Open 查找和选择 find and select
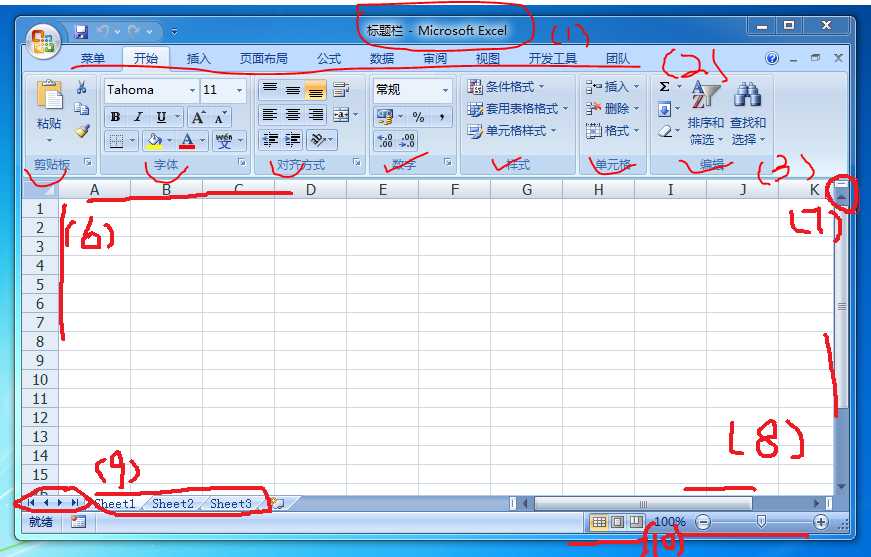Image resolution: width=871 pixels, height=557 pixels. (748, 113)
